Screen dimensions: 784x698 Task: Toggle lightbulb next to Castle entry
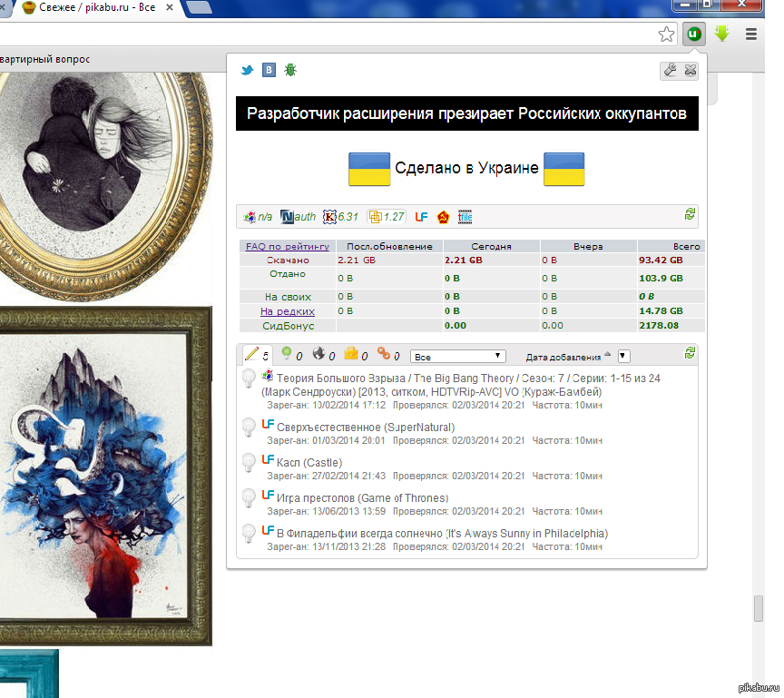(249, 462)
